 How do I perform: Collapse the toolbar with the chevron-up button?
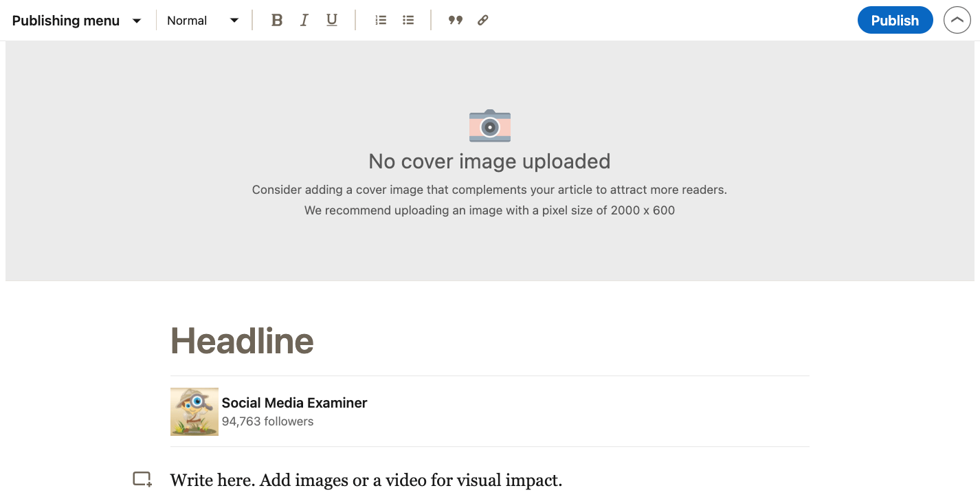click(x=957, y=21)
